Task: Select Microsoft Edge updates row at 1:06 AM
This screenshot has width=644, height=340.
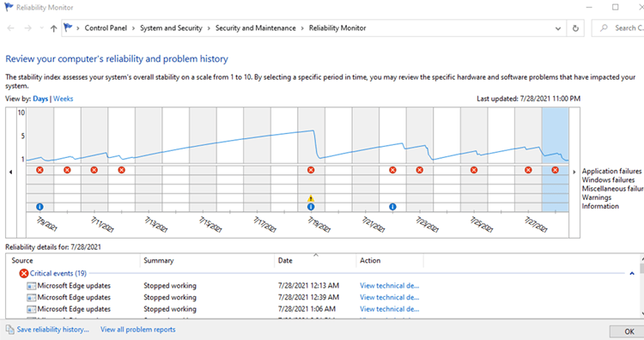Action: click(224, 309)
